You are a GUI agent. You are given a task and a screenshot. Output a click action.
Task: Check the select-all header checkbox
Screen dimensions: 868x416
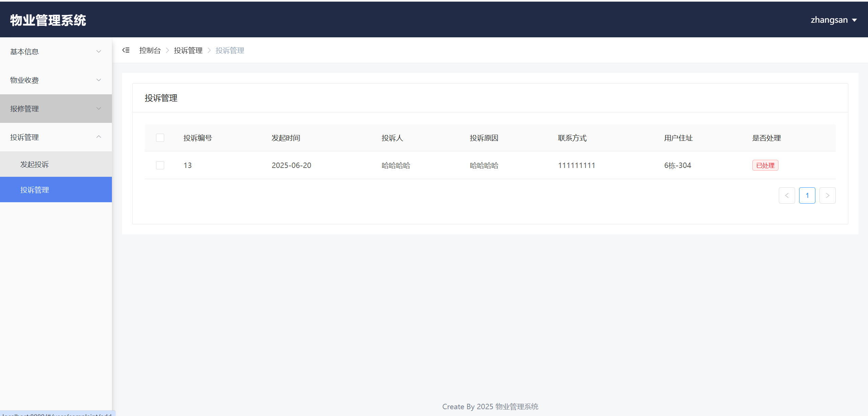point(160,138)
